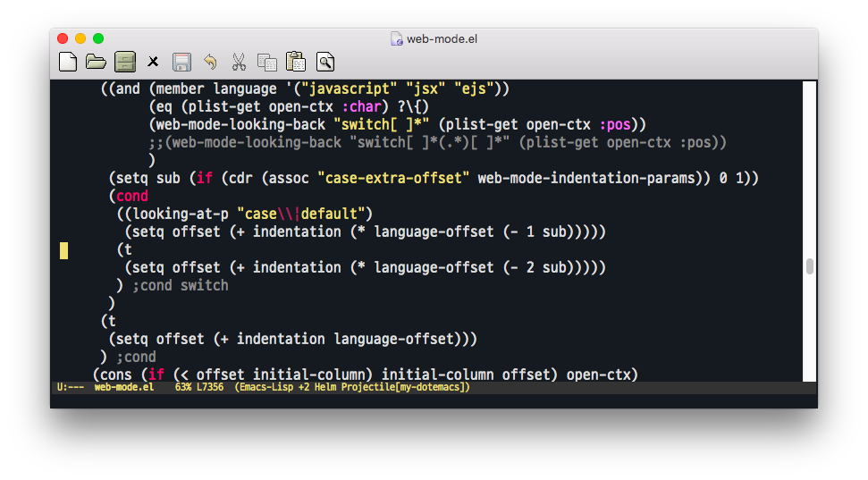Click '63%' position indicator in mode line
This screenshot has width=868, height=480.
click(x=183, y=387)
